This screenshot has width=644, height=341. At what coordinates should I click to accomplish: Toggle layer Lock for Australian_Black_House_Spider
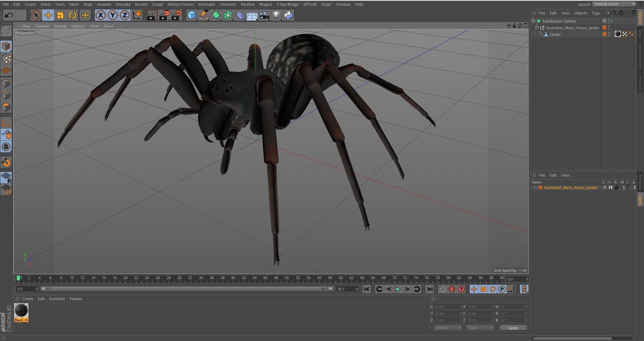[628, 188]
